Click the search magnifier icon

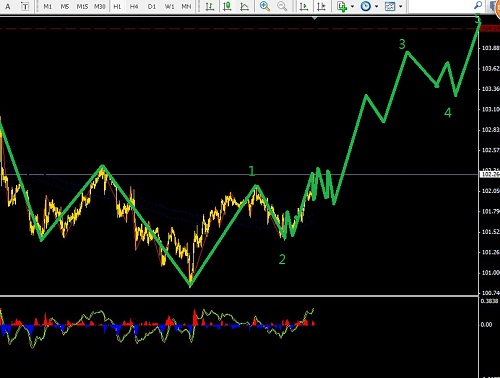(x=478, y=5)
